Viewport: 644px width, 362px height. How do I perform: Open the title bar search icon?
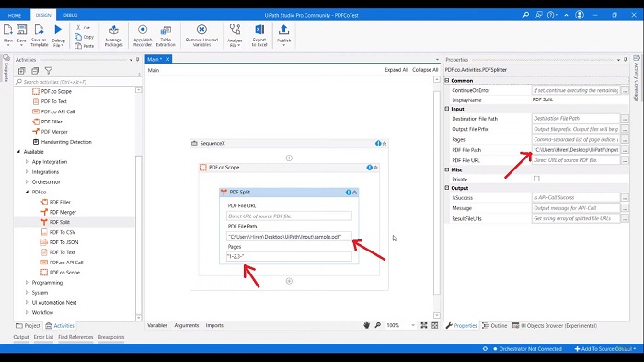point(525,15)
